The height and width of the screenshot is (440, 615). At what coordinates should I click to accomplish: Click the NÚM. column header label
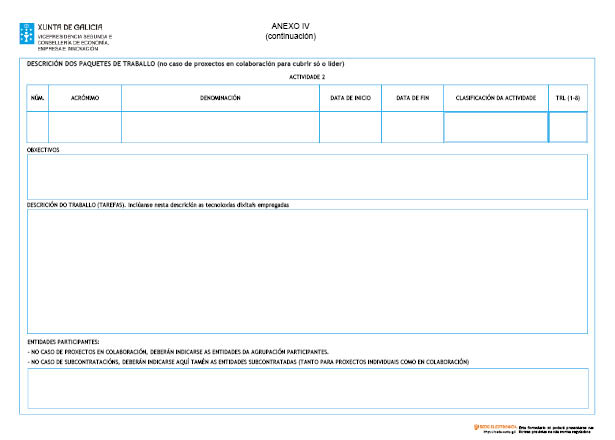click(x=37, y=98)
